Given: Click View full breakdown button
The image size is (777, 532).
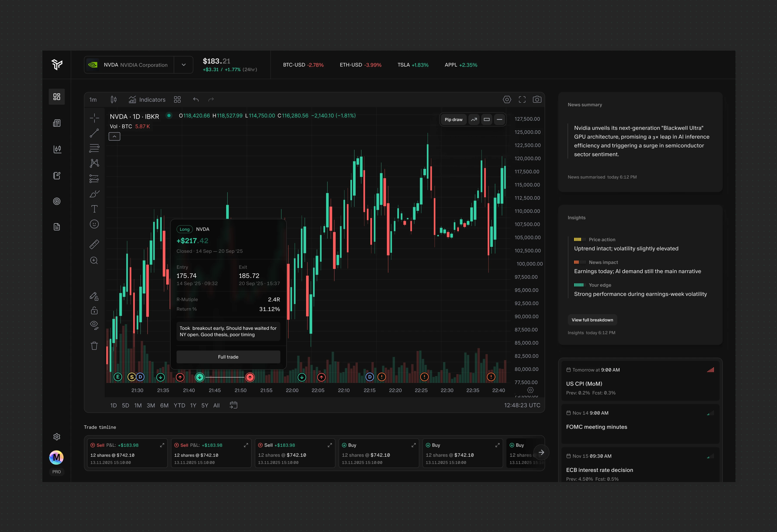Looking at the screenshot, I should (x=592, y=320).
